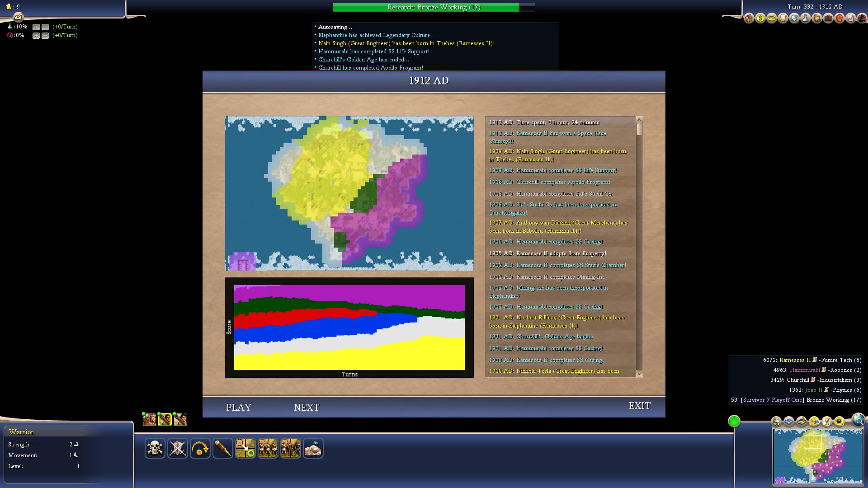Click the event log scroll up arrow

click(x=639, y=119)
